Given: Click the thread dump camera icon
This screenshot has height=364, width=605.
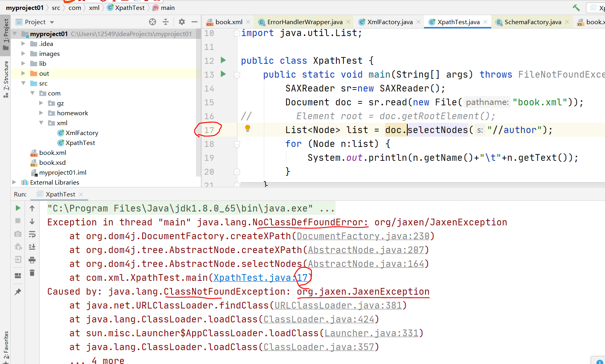Looking at the screenshot, I should coord(18,234).
